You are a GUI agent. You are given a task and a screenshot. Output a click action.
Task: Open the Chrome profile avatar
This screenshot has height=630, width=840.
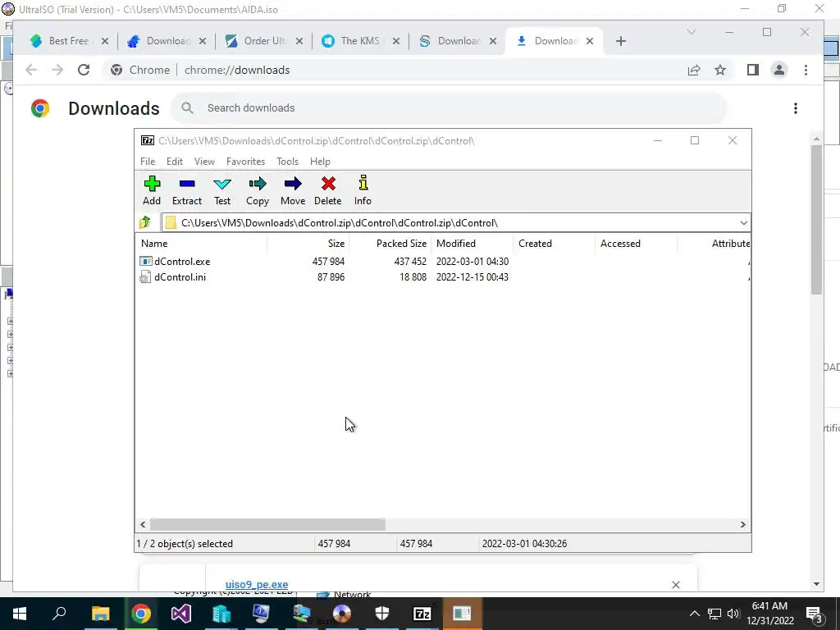(x=779, y=70)
